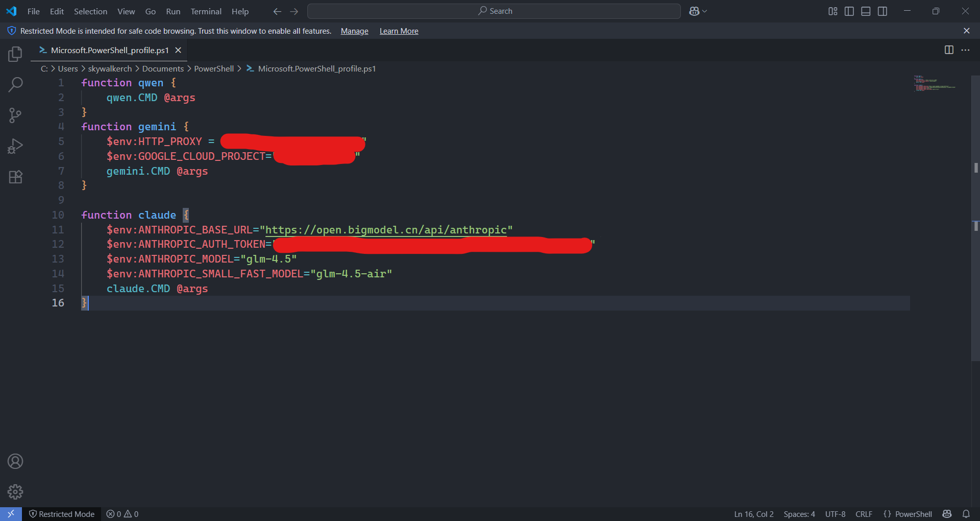This screenshot has width=980, height=521.
Task: Toggle the bottom panel
Action: point(866,11)
